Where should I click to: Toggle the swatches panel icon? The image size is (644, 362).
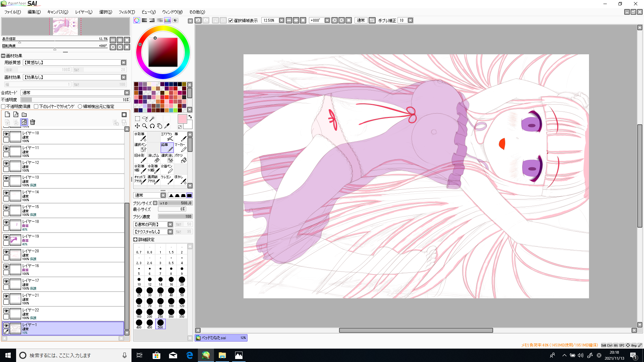tap(167, 20)
